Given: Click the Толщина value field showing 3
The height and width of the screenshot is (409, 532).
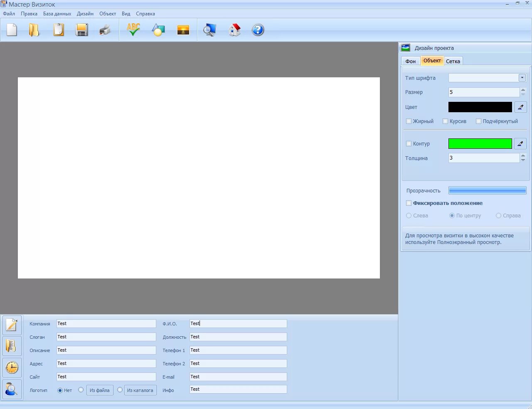Looking at the screenshot, I should pyautogui.click(x=484, y=158).
